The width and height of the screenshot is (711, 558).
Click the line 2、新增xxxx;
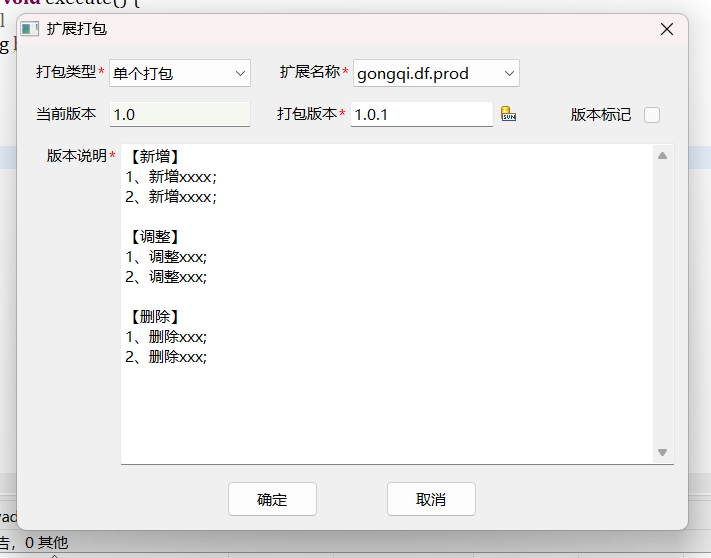tap(171, 197)
